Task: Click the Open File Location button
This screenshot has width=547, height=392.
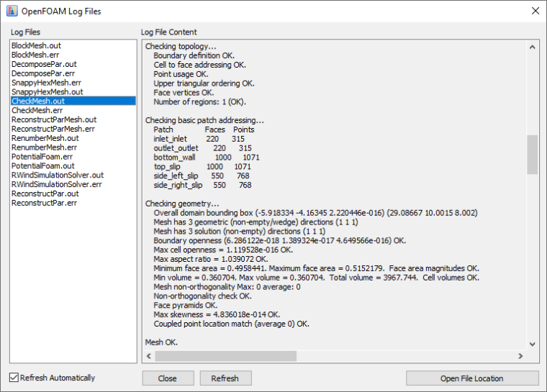Action: tap(472, 378)
